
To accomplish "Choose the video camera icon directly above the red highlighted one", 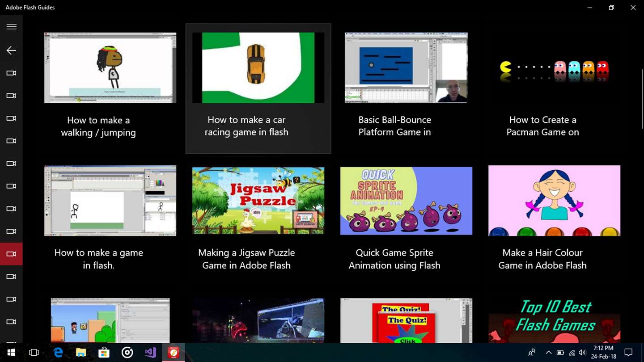I will [11, 232].
